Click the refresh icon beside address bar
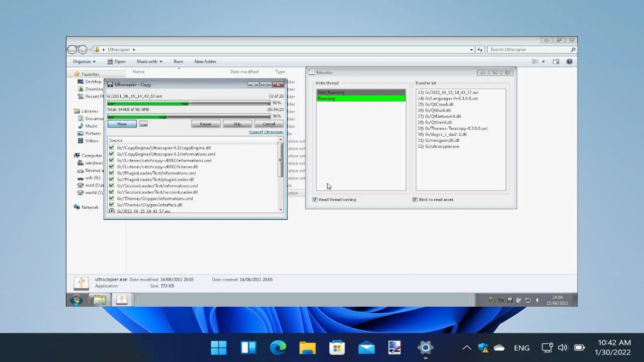Image resolution: width=644 pixels, height=362 pixels. (x=480, y=49)
